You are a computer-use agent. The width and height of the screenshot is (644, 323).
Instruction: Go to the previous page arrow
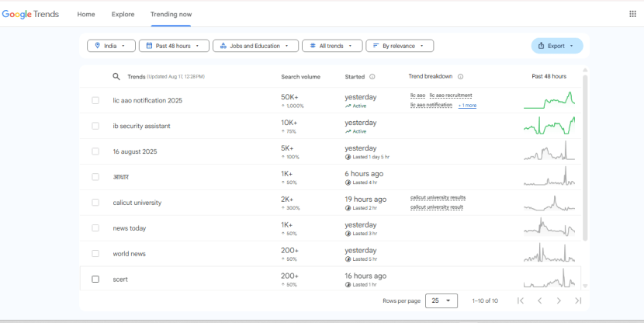click(540, 300)
